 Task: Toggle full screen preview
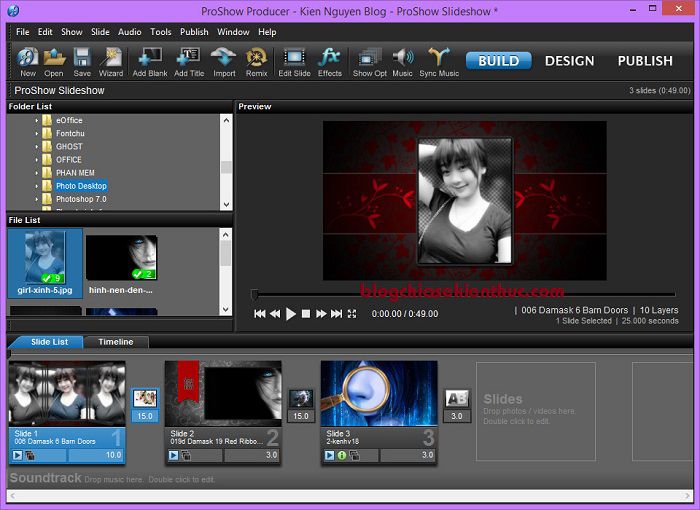tap(352, 314)
